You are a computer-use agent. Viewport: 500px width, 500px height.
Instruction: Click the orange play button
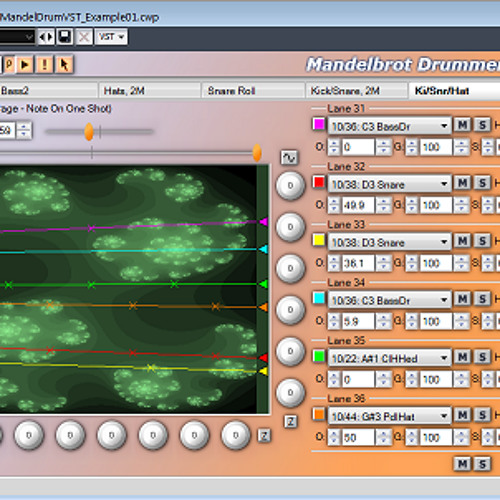click(x=25, y=64)
